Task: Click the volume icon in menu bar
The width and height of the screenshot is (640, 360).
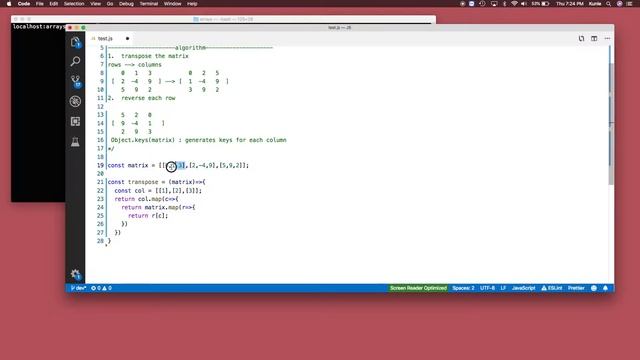Action: 524,4
